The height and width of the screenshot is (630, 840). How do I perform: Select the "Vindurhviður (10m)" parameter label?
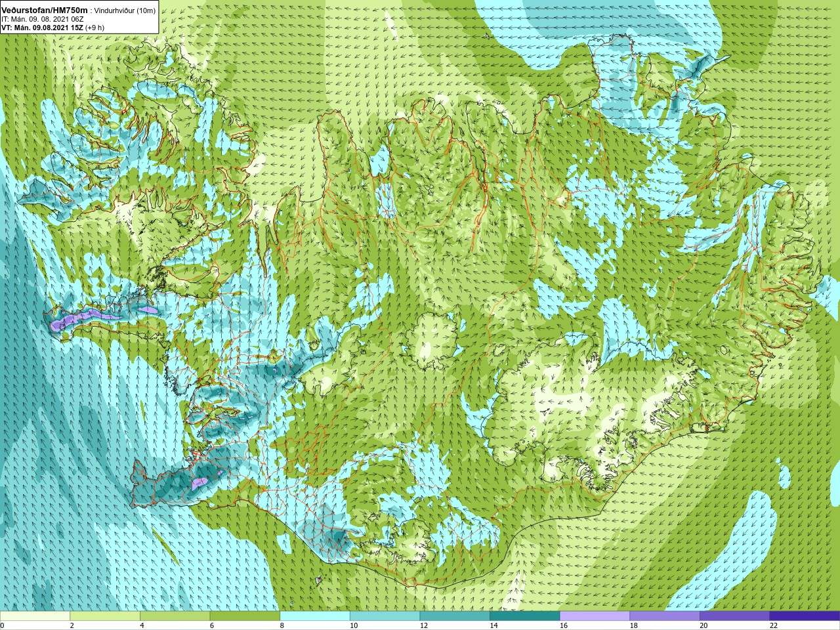pyautogui.click(x=125, y=10)
